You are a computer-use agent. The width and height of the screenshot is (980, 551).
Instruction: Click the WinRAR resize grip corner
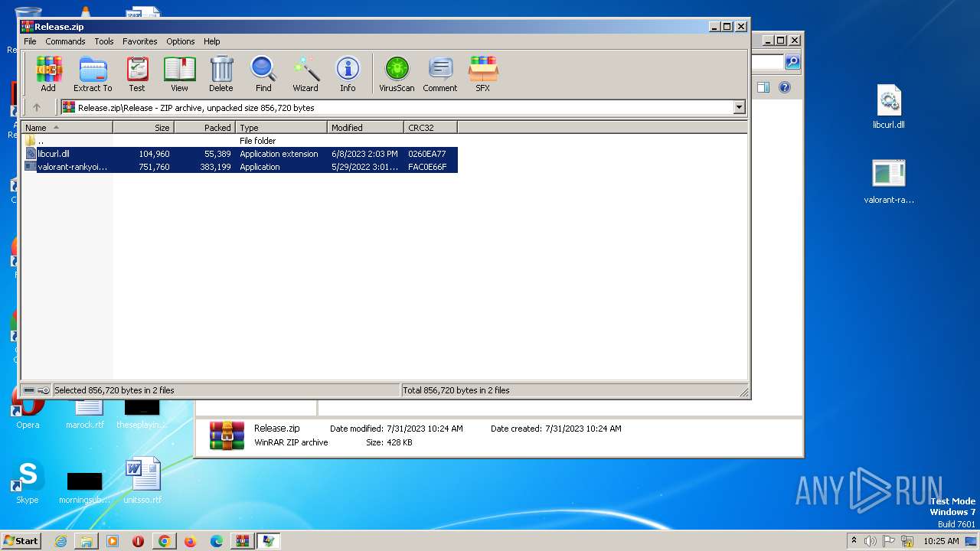pos(743,392)
